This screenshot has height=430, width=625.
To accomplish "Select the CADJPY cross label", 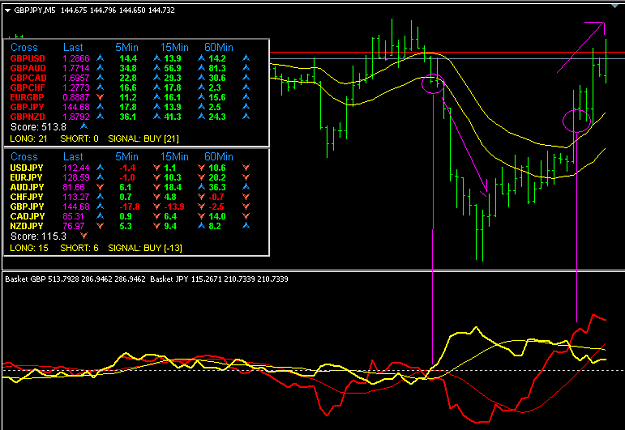I will click(x=28, y=216).
